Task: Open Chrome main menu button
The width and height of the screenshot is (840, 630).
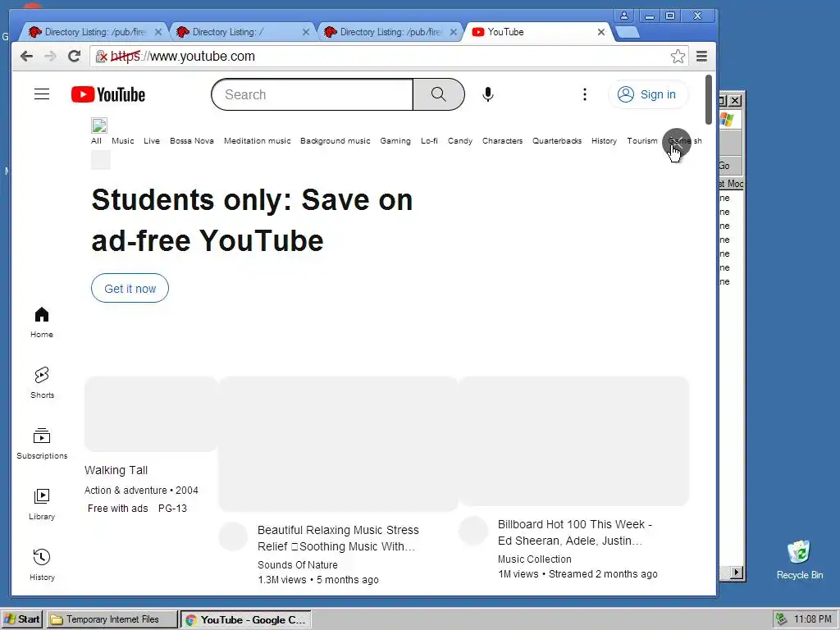Action: [702, 57]
